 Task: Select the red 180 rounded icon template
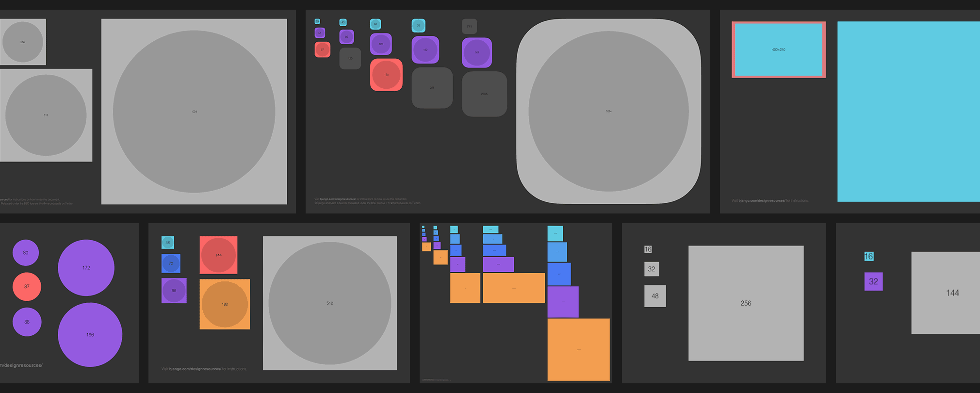(386, 75)
